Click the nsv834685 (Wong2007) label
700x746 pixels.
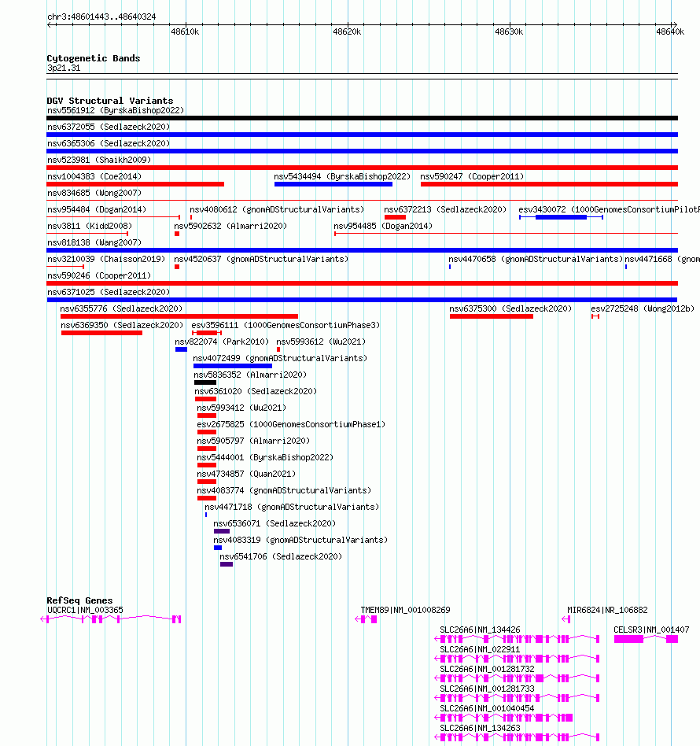[94, 193]
